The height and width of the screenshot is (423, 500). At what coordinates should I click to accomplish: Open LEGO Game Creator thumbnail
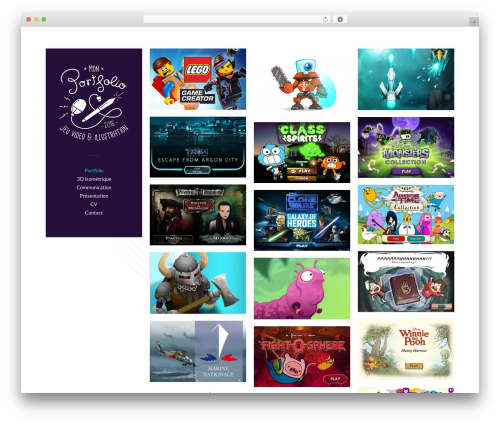[x=198, y=79]
